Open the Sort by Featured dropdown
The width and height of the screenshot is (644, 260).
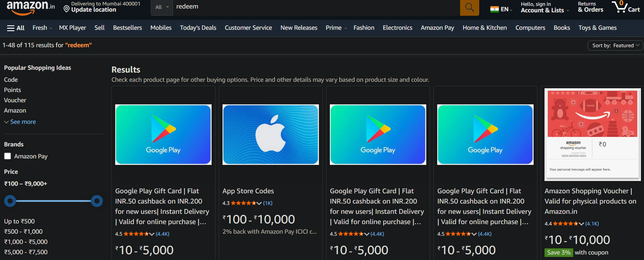coord(615,45)
